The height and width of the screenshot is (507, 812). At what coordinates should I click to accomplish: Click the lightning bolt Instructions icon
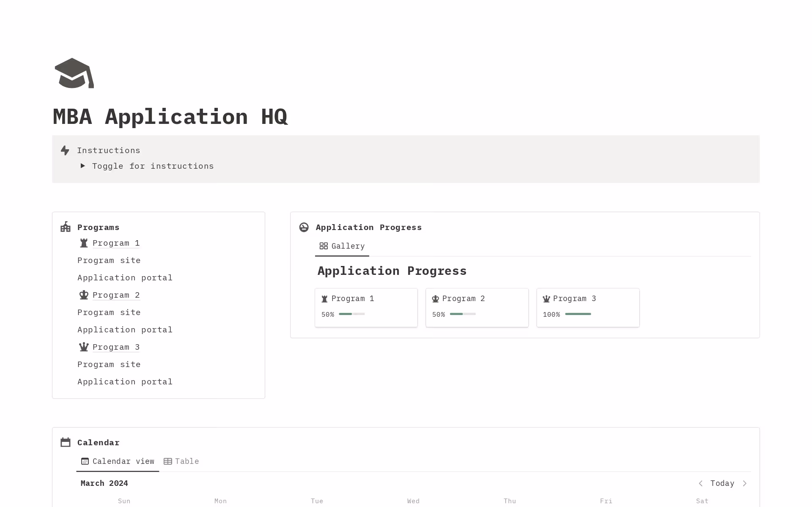(x=65, y=151)
